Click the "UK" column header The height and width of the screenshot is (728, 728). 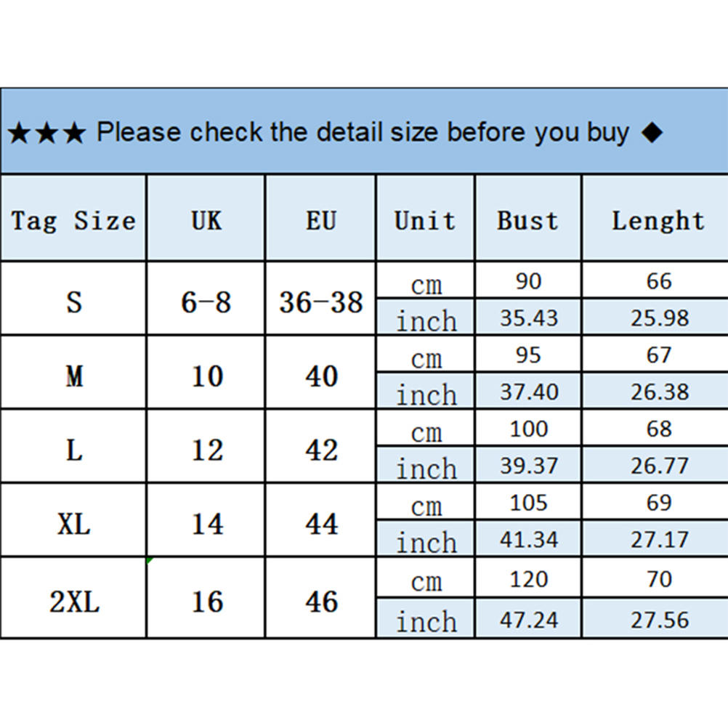[x=206, y=220]
